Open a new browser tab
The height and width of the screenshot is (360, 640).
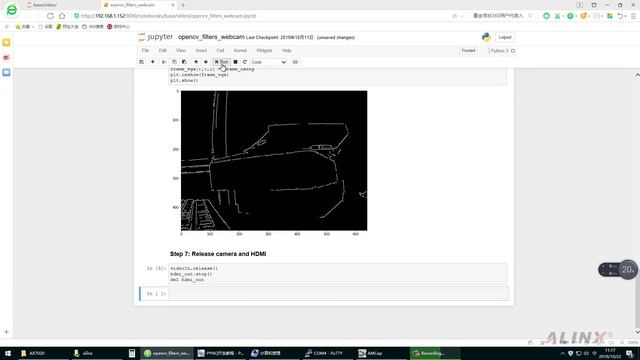183,5
